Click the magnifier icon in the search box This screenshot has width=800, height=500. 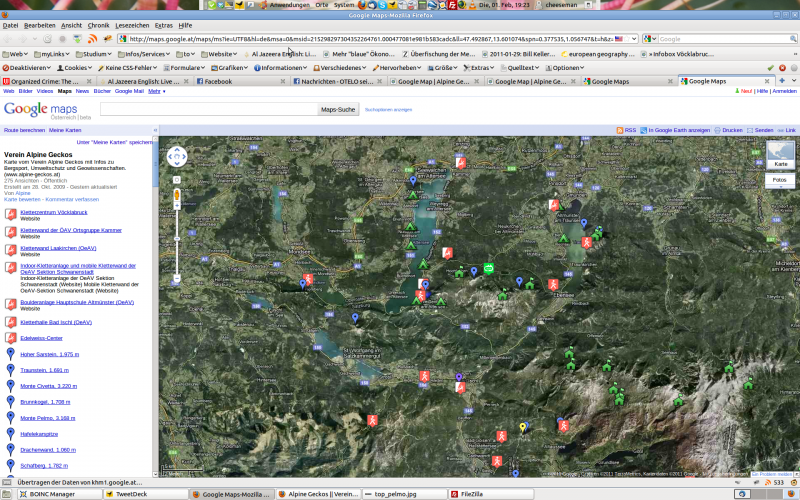[x=793, y=39]
